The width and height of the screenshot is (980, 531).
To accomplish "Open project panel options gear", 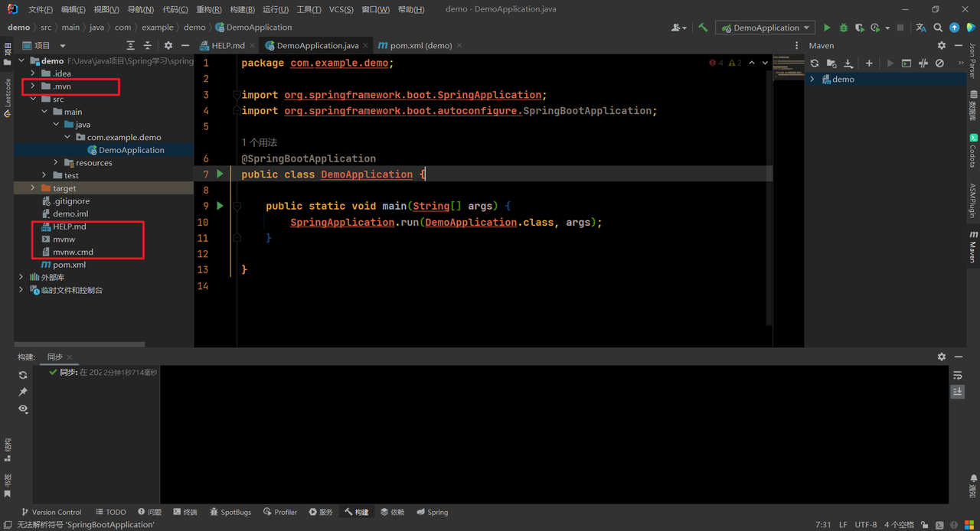I will click(x=168, y=46).
